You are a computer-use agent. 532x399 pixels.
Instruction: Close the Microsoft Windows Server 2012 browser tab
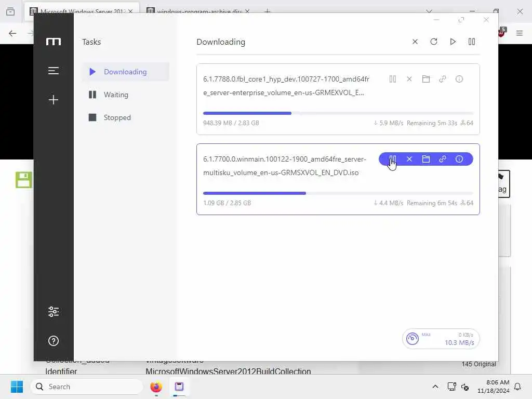[130, 11]
